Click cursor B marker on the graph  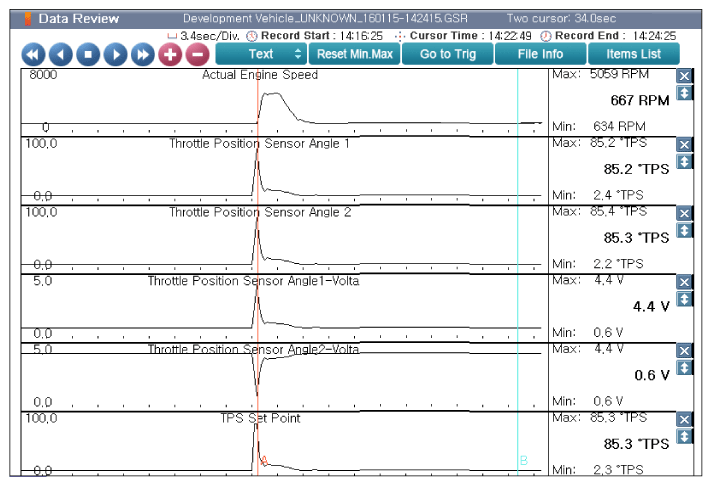[x=523, y=461]
